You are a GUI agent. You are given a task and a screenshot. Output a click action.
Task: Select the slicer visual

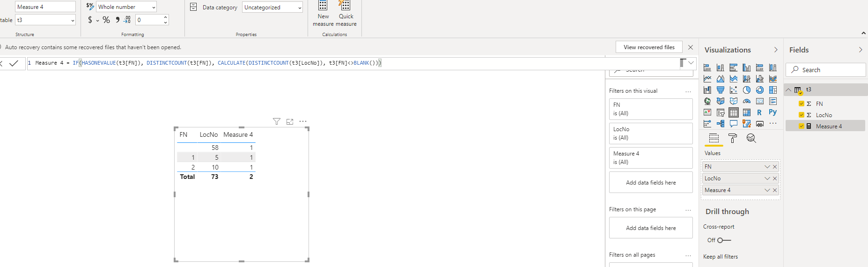click(721, 112)
